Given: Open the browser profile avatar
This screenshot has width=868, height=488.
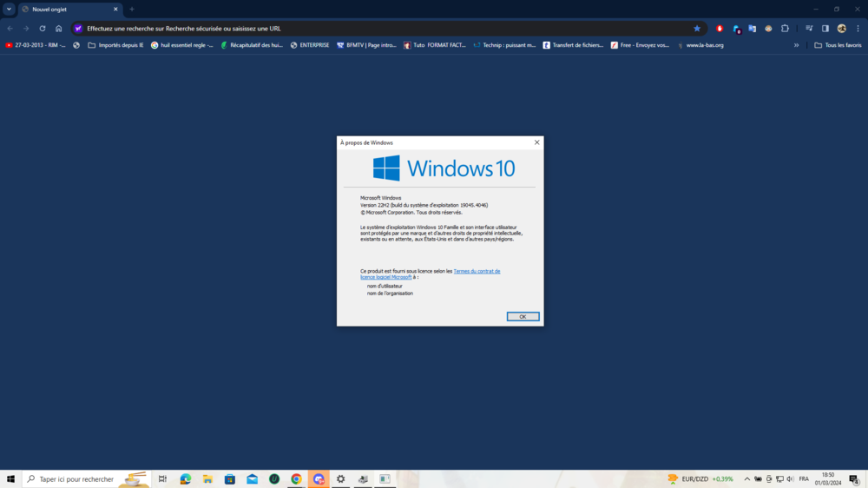Looking at the screenshot, I should tap(841, 29).
